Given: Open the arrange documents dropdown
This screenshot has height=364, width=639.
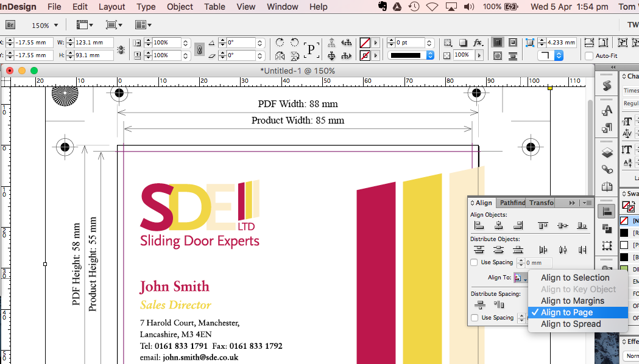Looking at the screenshot, I should (x=143, y=25).
